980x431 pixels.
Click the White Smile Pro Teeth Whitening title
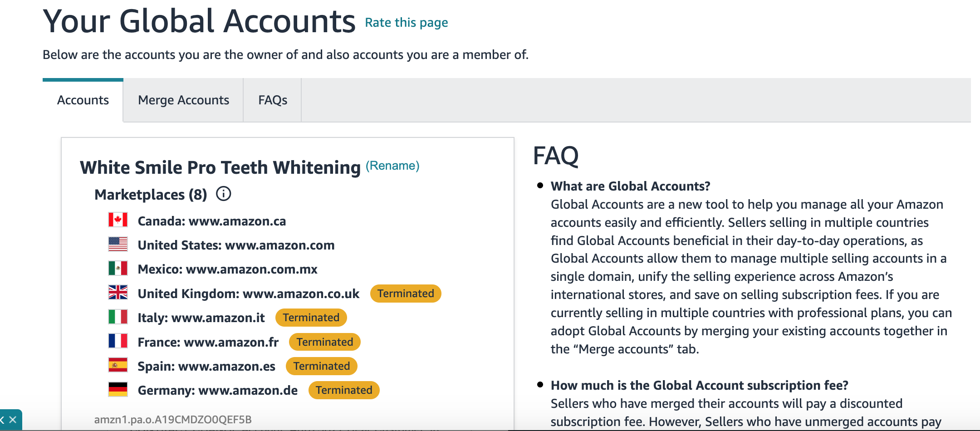(x=220, y=167)
